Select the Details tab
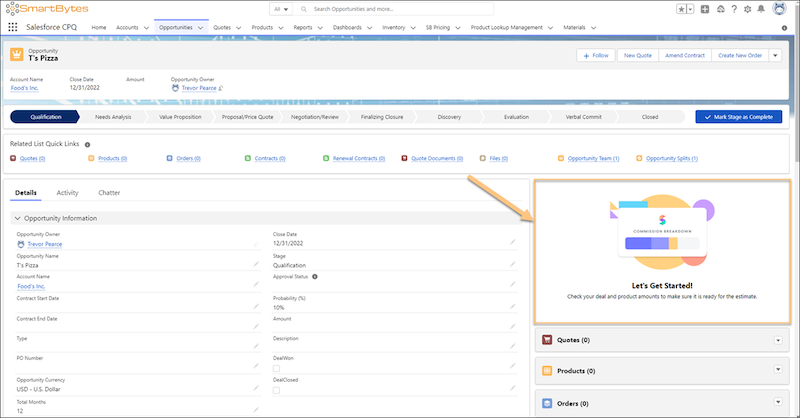 click(26, 193)
